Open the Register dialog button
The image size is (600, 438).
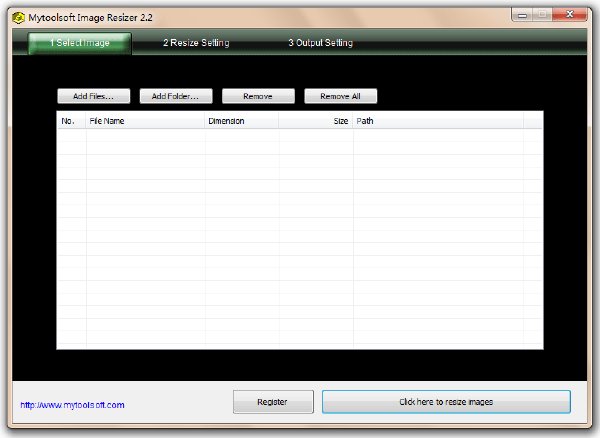[273, 402]
